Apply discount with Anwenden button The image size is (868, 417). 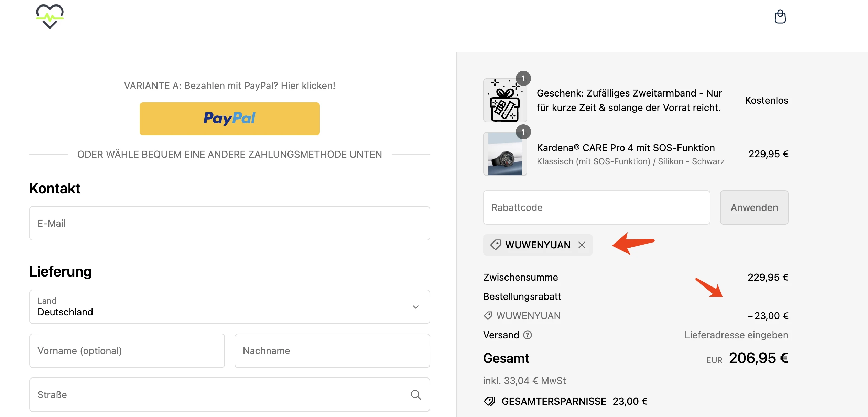[x=754, y=207]
